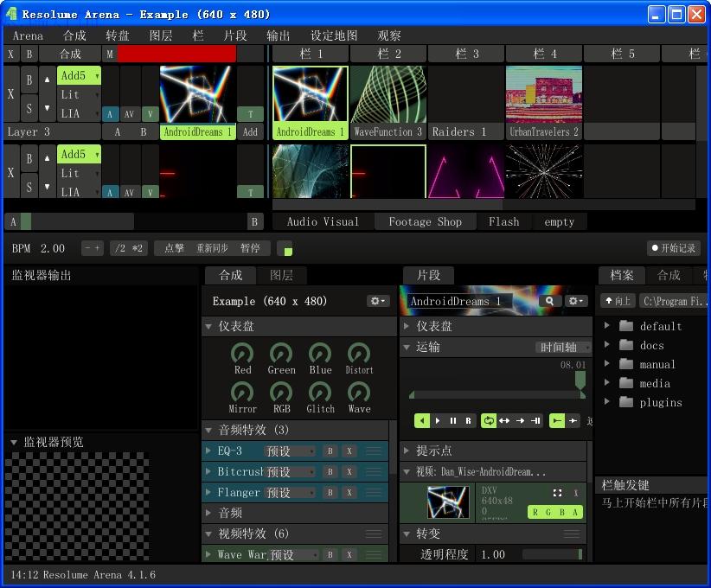Image resolution: width=711 pixels, height=588 pixels.
Task: Open the Add5 blend mode dropdown
Action: coord(79,76)
